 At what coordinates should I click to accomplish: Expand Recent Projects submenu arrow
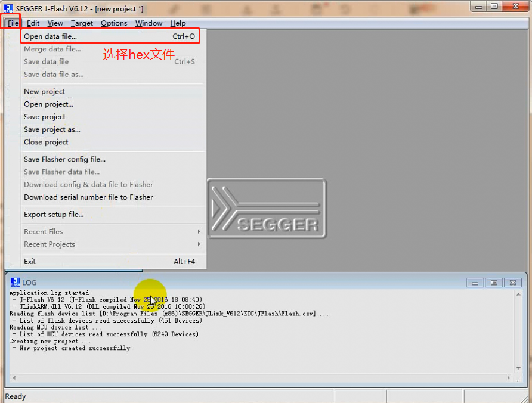[x=199, y=244]
